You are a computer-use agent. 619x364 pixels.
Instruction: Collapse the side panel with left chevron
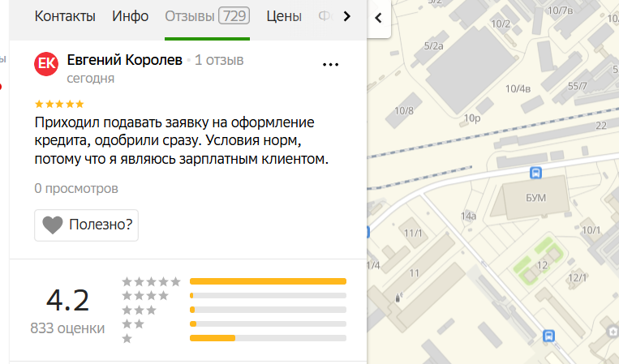coord(378,18)
